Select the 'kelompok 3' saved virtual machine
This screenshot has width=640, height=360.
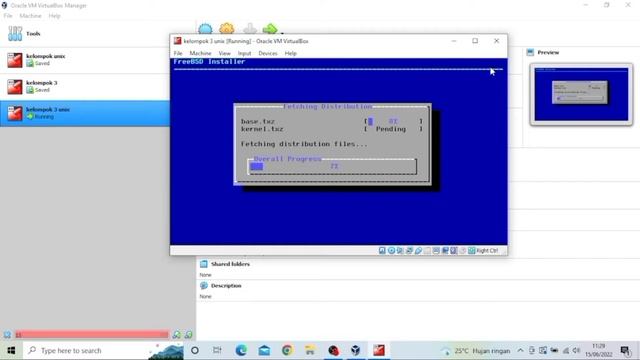click(x=84, y=87)
